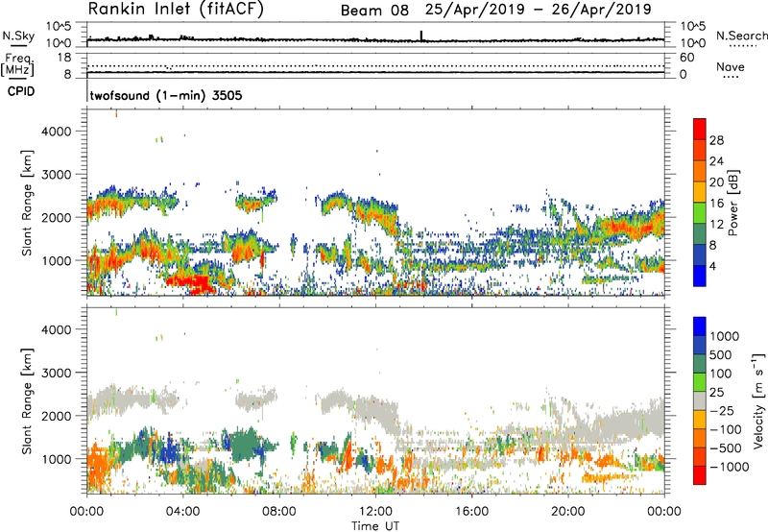The height and width of the screenshot is (532, 768).
Task: Click the '4000' tick of the power panel
Action: click(56, 132)
